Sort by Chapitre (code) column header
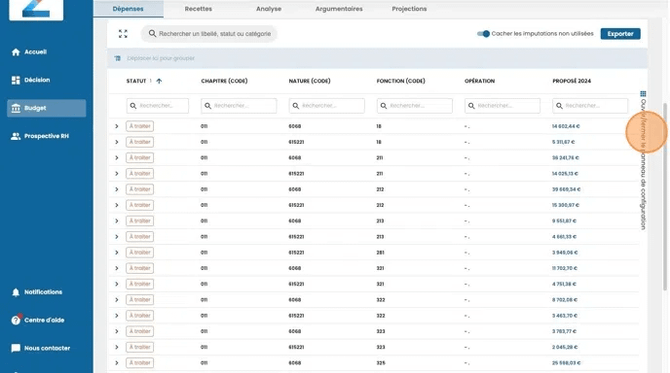The width and height of the screenshot is (670, 373). 224,81
